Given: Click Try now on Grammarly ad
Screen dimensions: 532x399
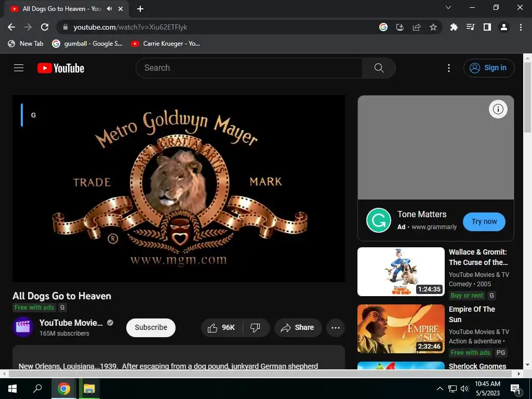Looking at the screenshot, I should coord(484,221).
